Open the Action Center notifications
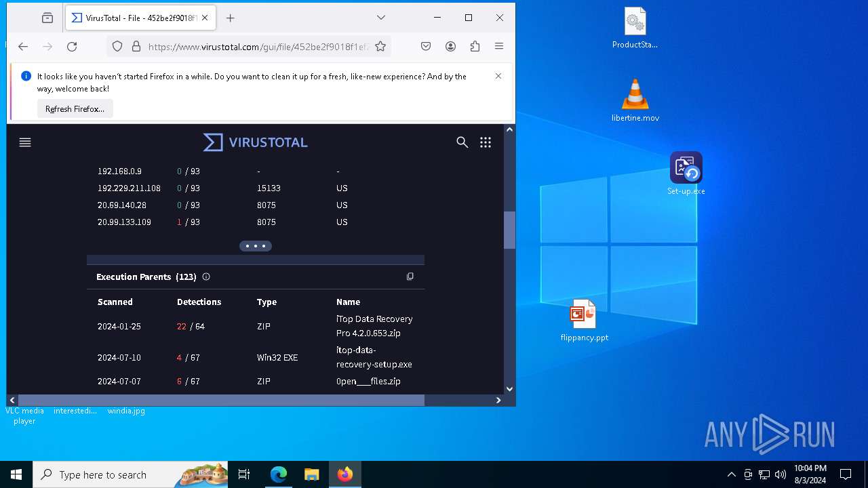Viewport: 868px width, 488px height. click(x=846, y=474)
